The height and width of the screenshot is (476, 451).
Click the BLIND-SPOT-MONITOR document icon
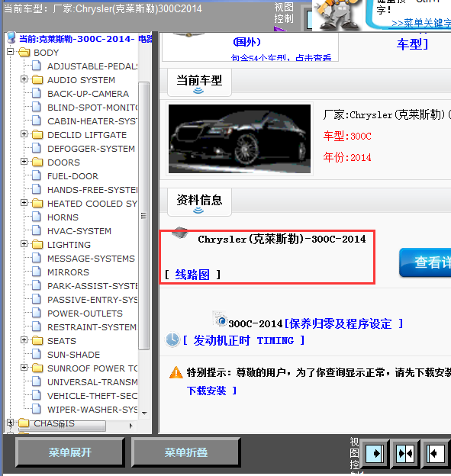point(37,107)
